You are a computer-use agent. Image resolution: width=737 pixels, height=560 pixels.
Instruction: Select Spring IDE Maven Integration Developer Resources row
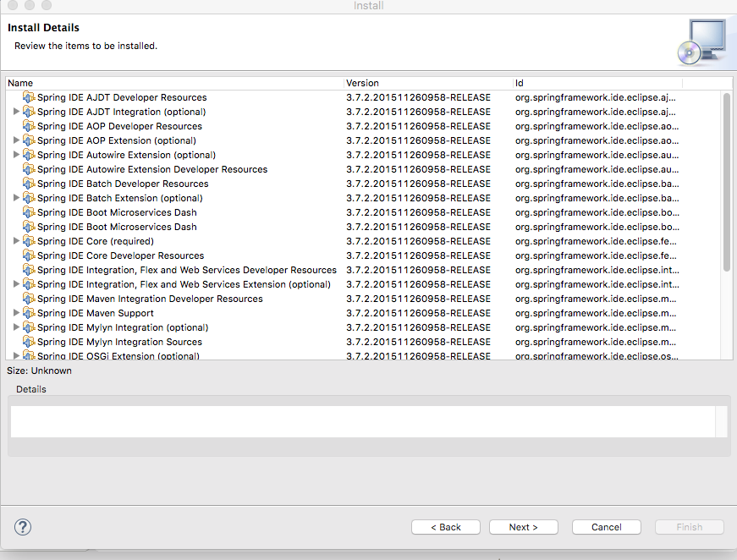[x=363, y=299]
